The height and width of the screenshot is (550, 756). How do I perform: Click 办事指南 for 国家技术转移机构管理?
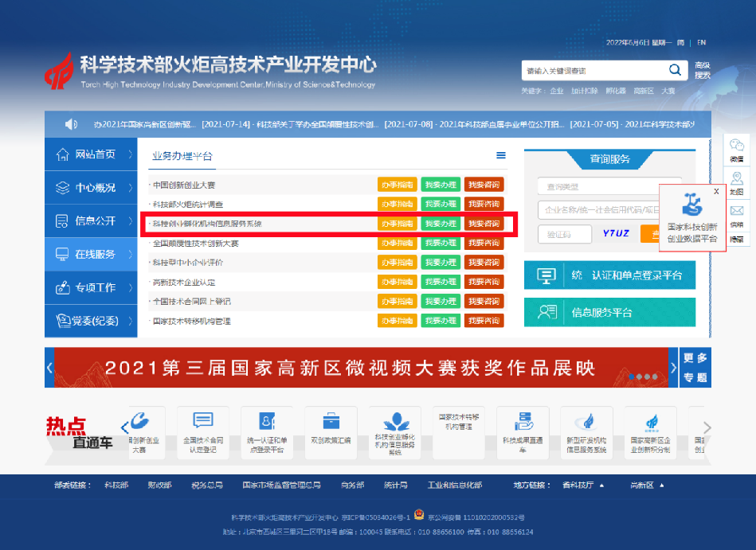(x=398, y=320)
